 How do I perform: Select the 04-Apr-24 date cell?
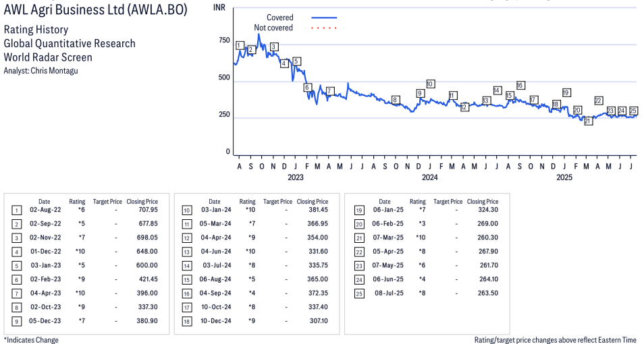point(216,237)
